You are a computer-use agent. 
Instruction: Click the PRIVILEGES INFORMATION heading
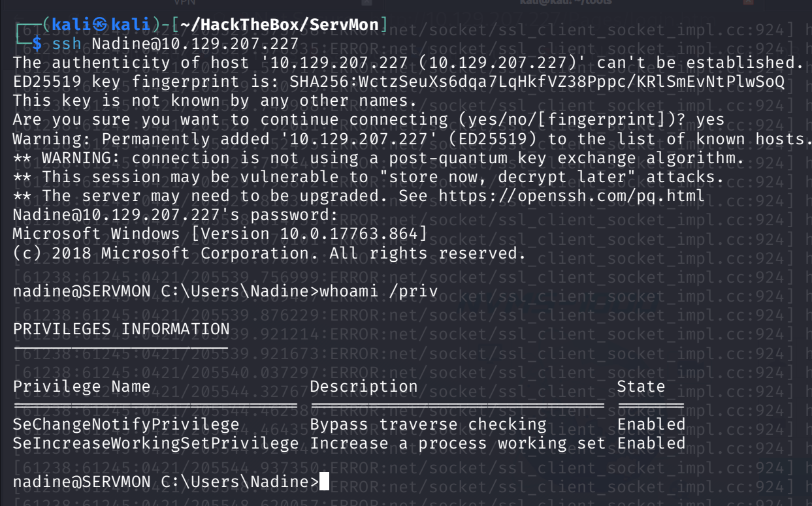(x=122, y=329)
